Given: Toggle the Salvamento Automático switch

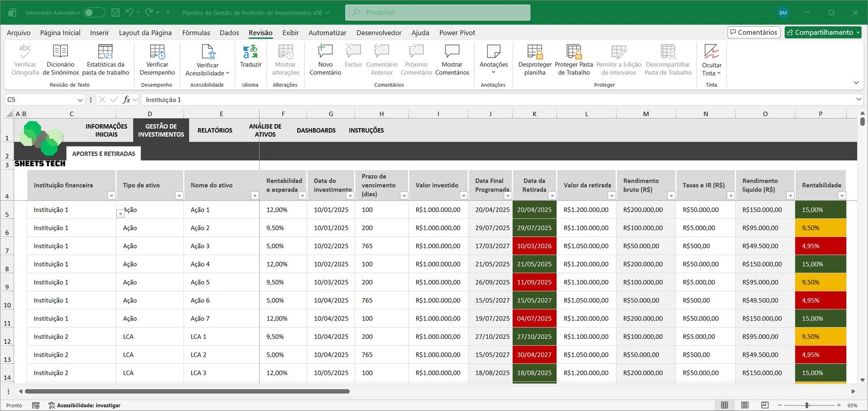Looking at the screenshot, I should 94,12.
